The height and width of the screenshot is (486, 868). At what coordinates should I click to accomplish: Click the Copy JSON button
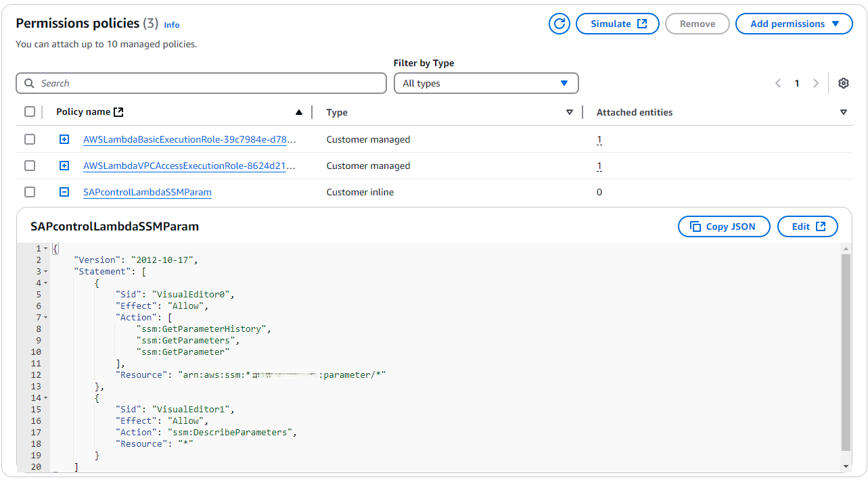pyautogui.click(x=724, y=226)
